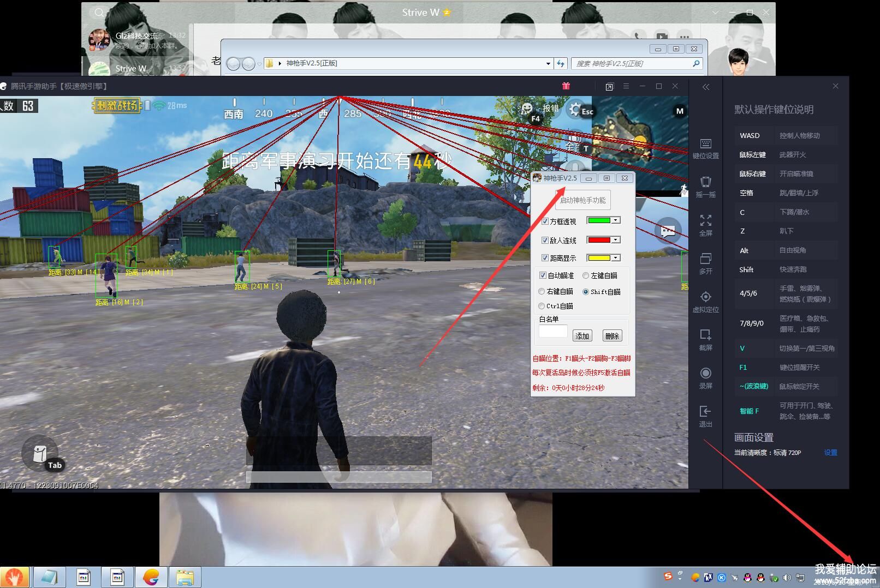Open the in-game settings gear (Esc)
The image size is (880, 588).
(575, 110)
